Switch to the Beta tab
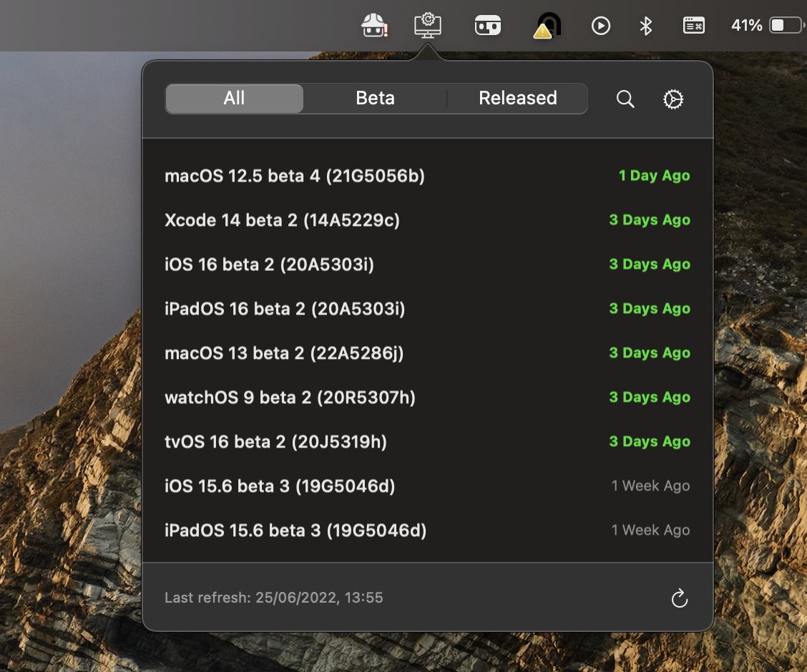The width and height of the screenshot is (807, 672). [375, 98]
